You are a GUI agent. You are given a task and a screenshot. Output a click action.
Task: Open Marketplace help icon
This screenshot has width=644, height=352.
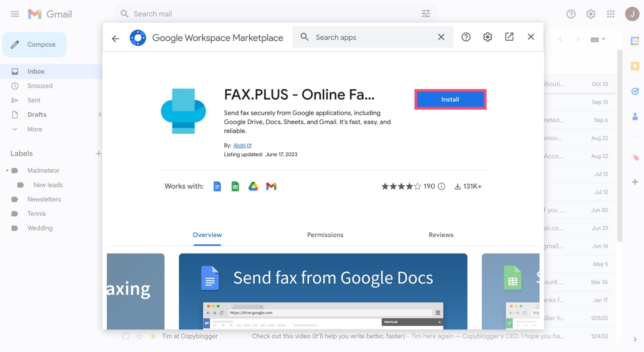466,37
